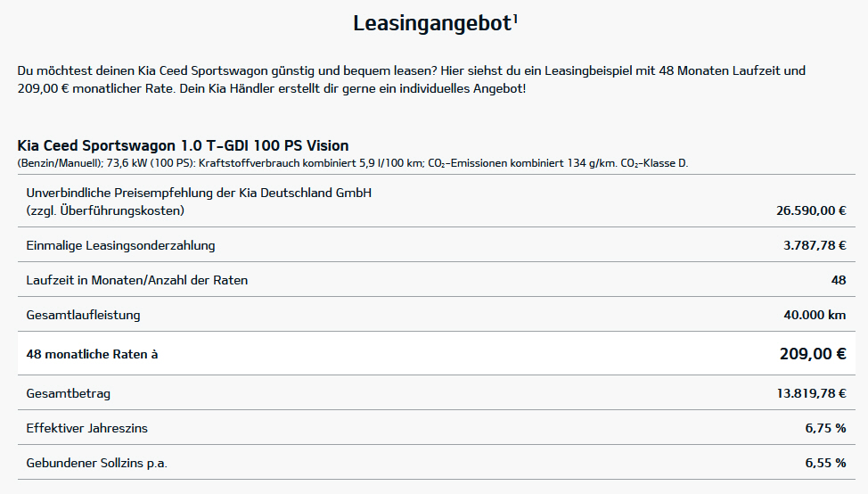Image resolution: width=868 pixels, height=494 pixels.
Task: Select the 209,00 € monthly rate value
Action: click(x=812, y=354)
